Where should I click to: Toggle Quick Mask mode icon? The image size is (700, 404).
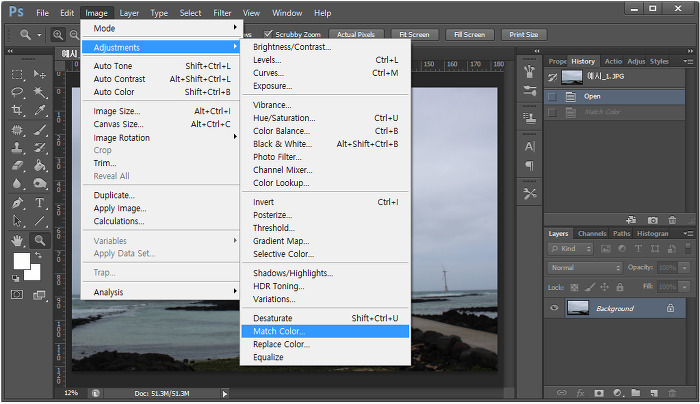(x=17, y=295)
